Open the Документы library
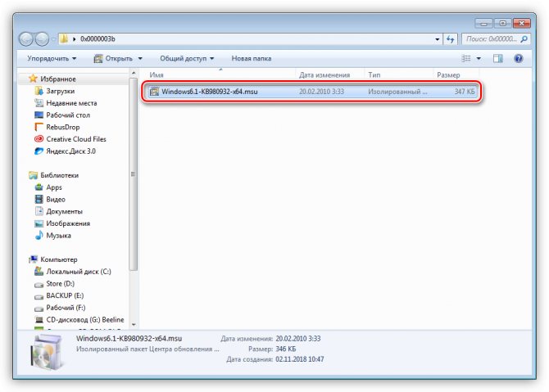The height and width of the screenshot is (392, 549). click(x=65, y=212)
